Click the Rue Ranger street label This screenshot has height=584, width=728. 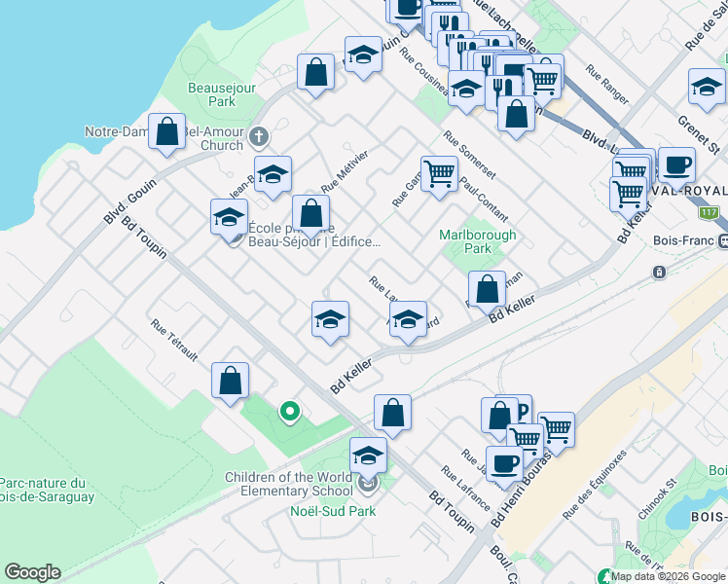(x=606, y=85)
